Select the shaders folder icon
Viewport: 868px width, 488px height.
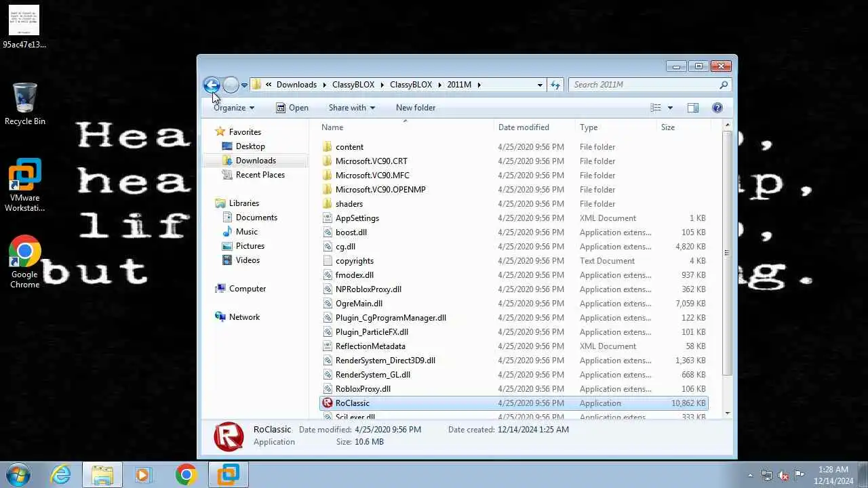point(328,204)
